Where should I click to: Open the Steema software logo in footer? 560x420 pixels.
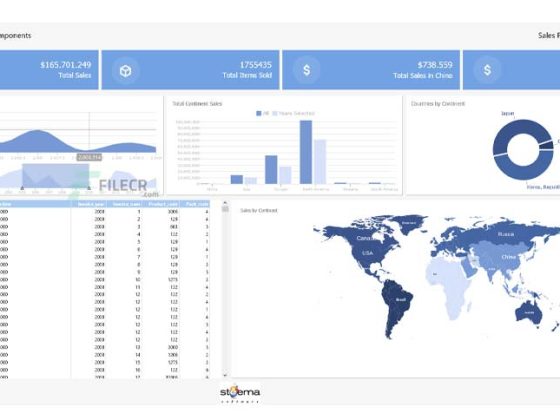pyautogui.click(x=240, y=394)
